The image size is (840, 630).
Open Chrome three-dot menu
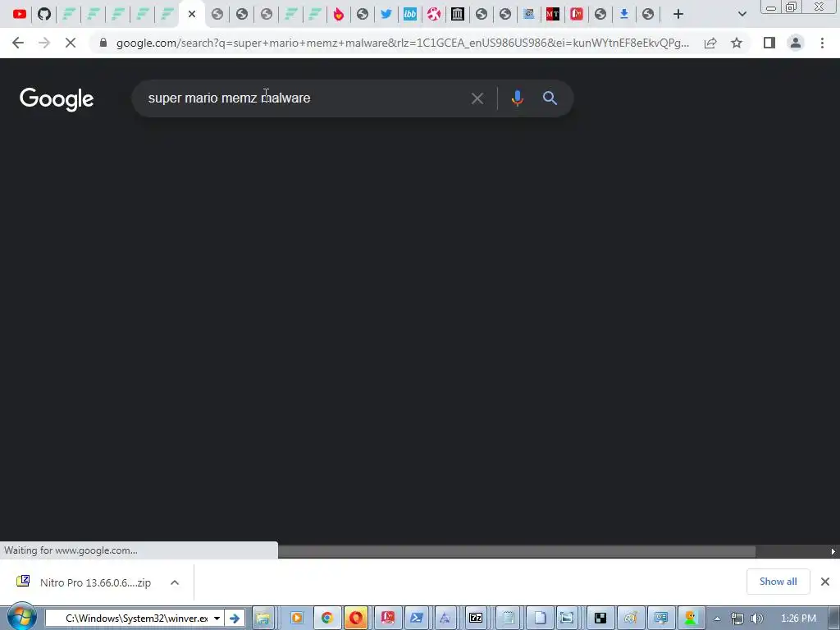click(822, 43)
